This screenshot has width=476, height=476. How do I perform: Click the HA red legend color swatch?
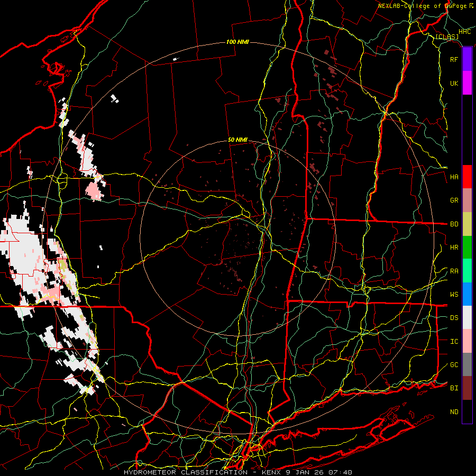[467, 177]
